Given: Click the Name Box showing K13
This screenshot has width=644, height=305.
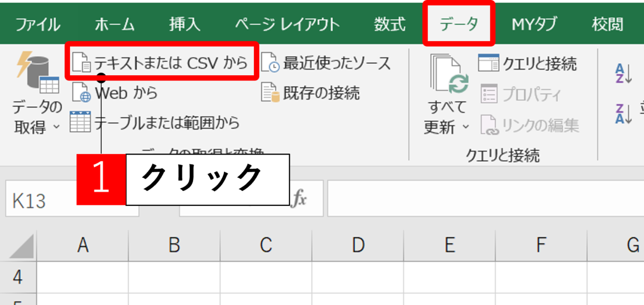Looking at the screenshot, I should (x=72, y=199).
